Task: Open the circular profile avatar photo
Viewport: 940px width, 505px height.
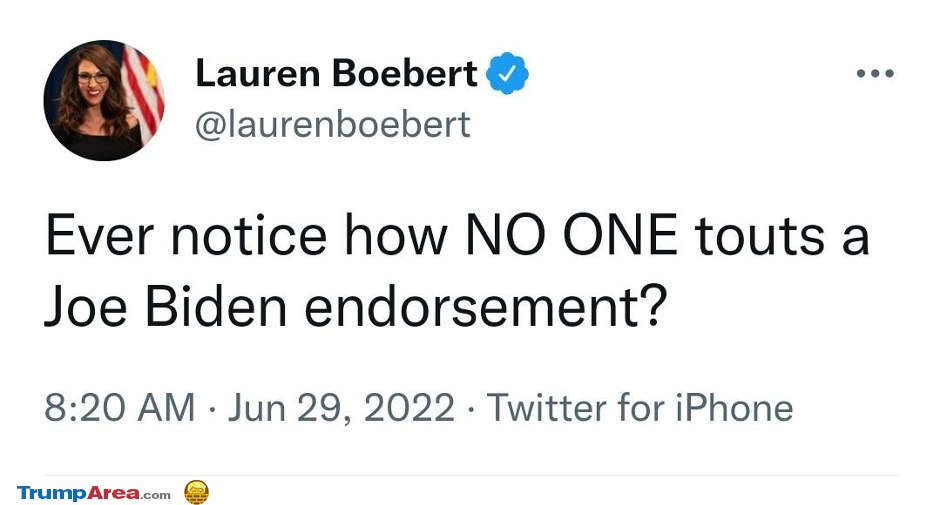Action: click(x=103, y=101)
